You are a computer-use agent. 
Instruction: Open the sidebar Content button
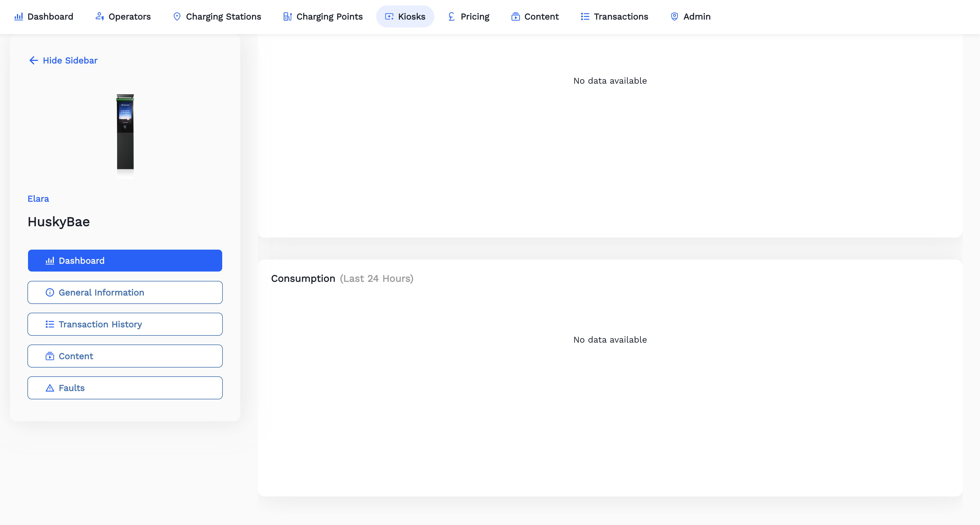coord(125,356)
